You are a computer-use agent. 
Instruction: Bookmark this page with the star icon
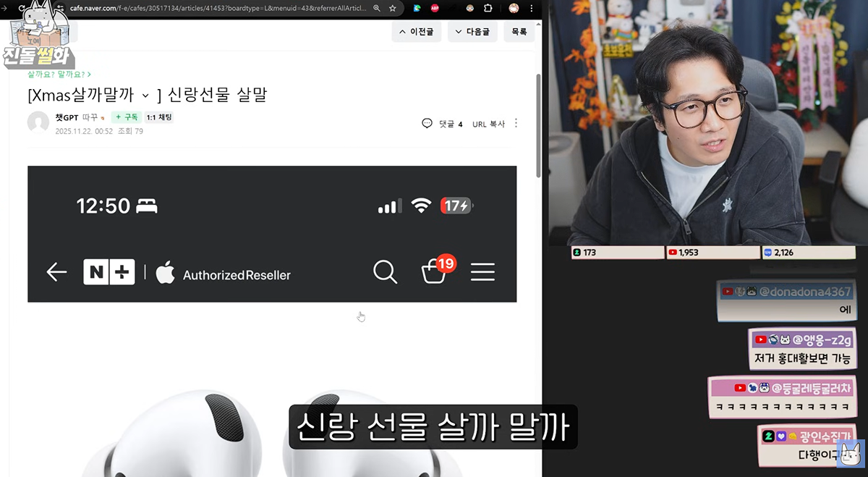(x=393, y=8)
